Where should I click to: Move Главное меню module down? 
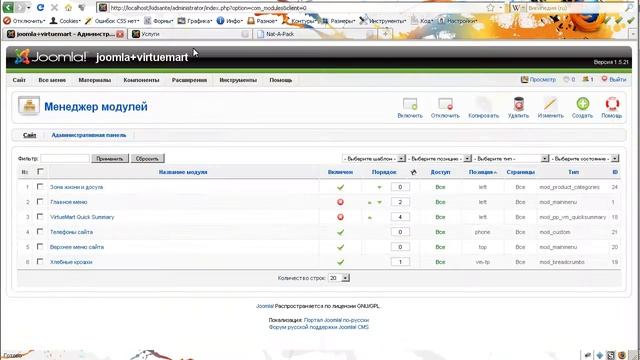coord(379,202)
